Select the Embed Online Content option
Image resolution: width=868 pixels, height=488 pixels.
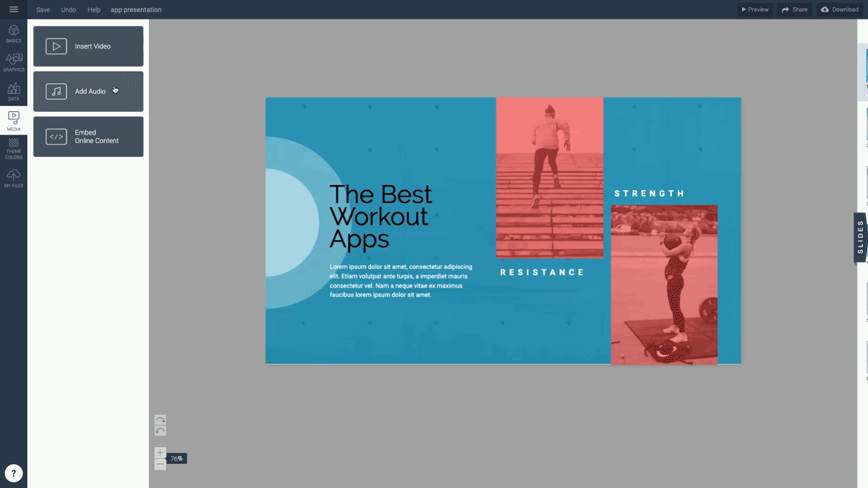pos(88,137)
